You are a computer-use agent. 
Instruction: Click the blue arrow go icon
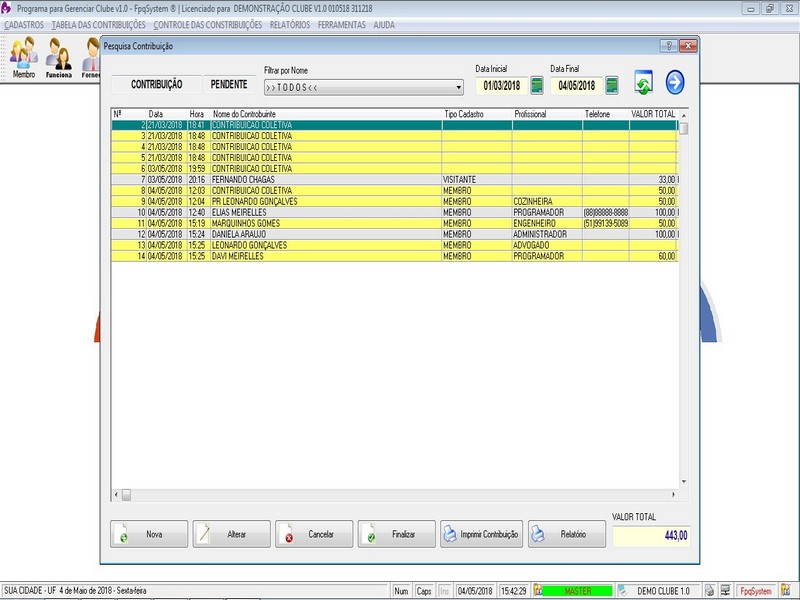point(674,82)
